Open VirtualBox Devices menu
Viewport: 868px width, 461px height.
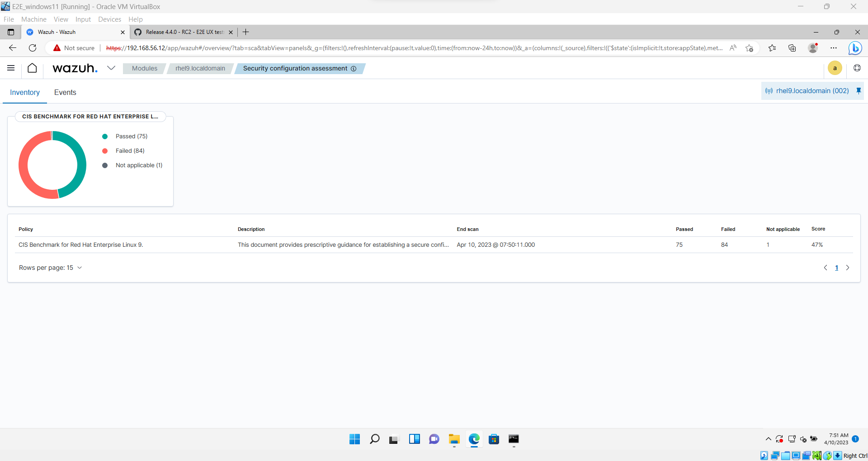click(x=109, y=19)
